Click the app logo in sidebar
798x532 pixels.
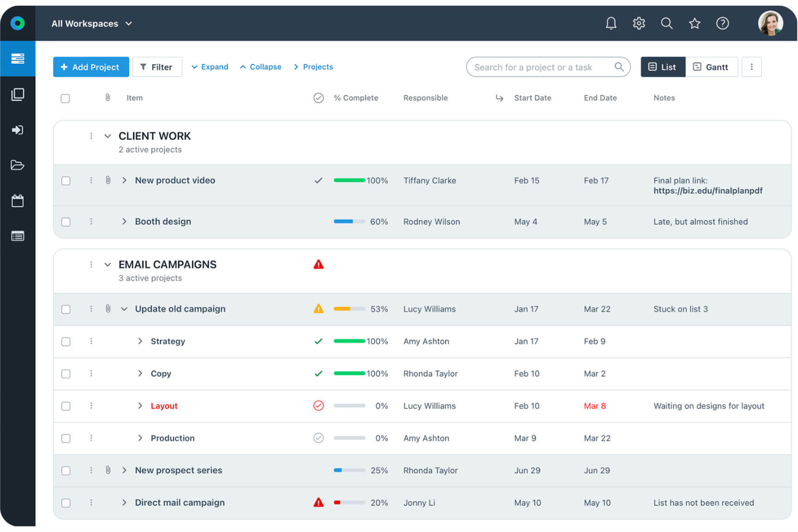[x=18, y=23]
